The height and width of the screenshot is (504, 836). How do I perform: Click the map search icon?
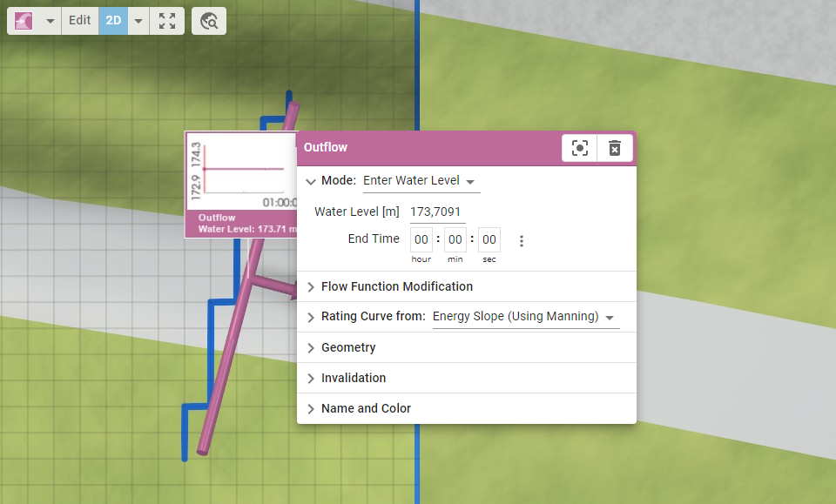click(209, 21)
